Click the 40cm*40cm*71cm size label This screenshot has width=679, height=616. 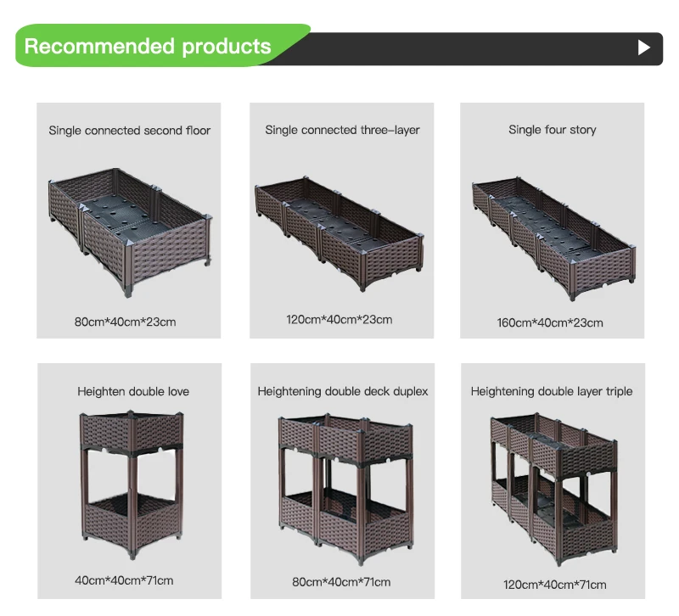click(124, 581)
